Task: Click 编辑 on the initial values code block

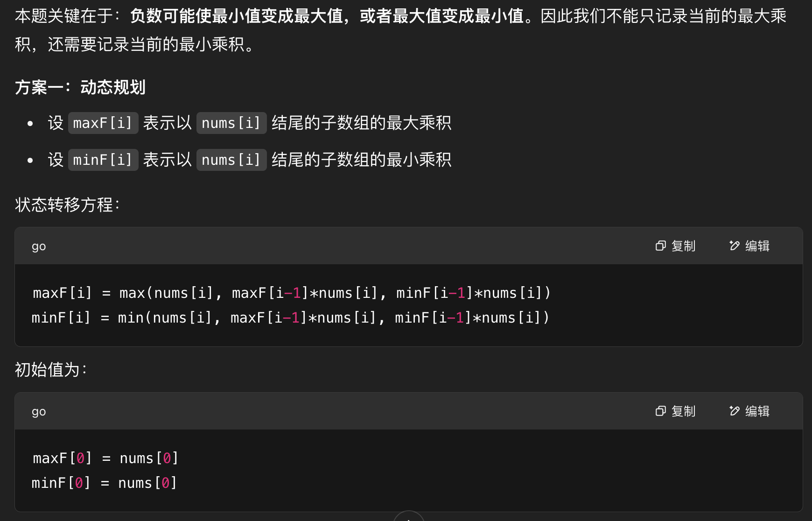Action: [758, 411]
